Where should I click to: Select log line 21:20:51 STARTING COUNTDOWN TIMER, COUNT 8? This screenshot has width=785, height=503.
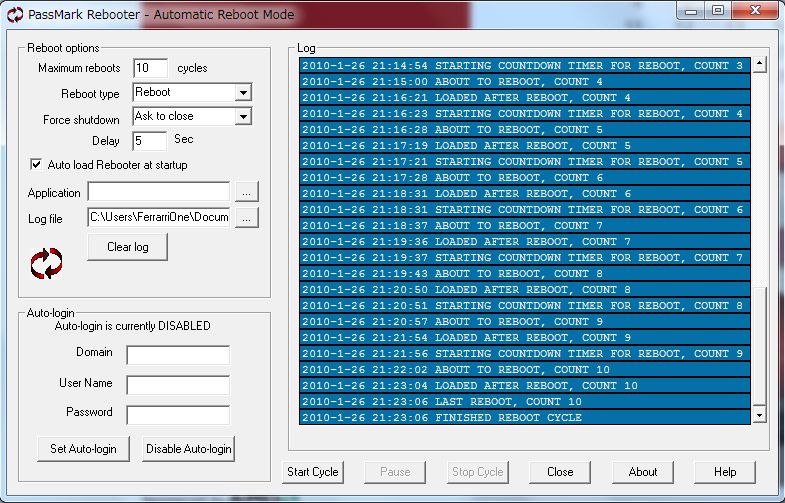525,305
